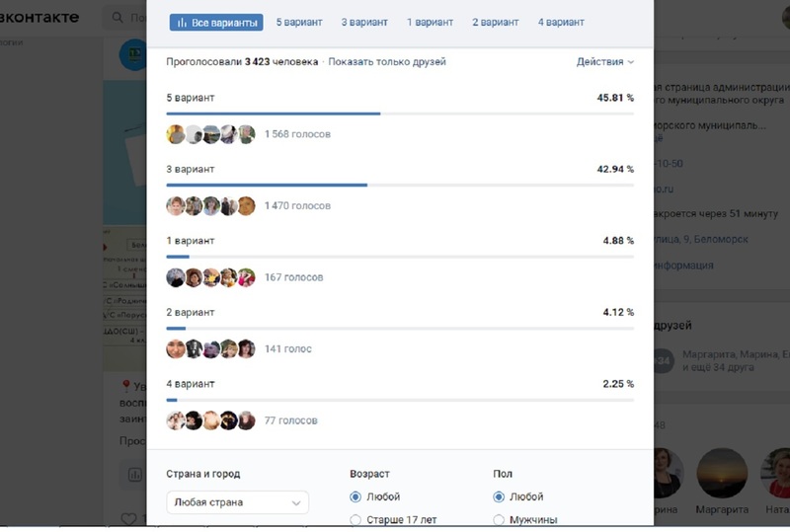Click first voter avatar under 5 вариант
790x532 pixels.
pyautogui.click(x=176, y=134)
